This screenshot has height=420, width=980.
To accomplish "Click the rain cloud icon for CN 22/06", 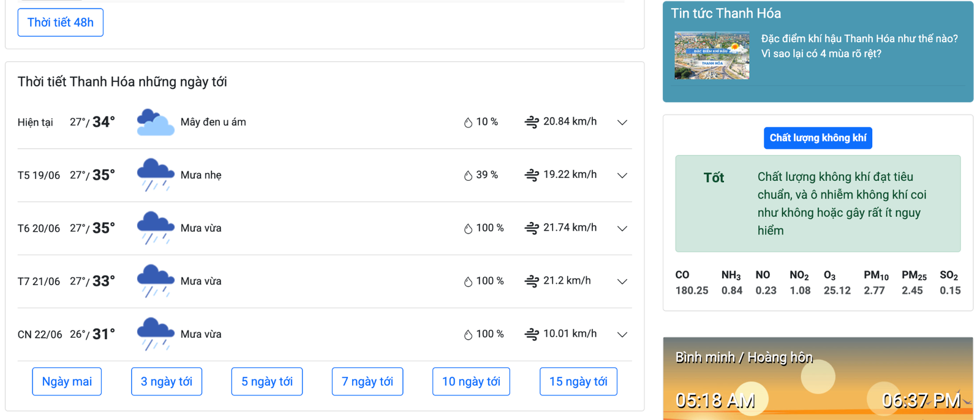I will click(x=155, y=334).
